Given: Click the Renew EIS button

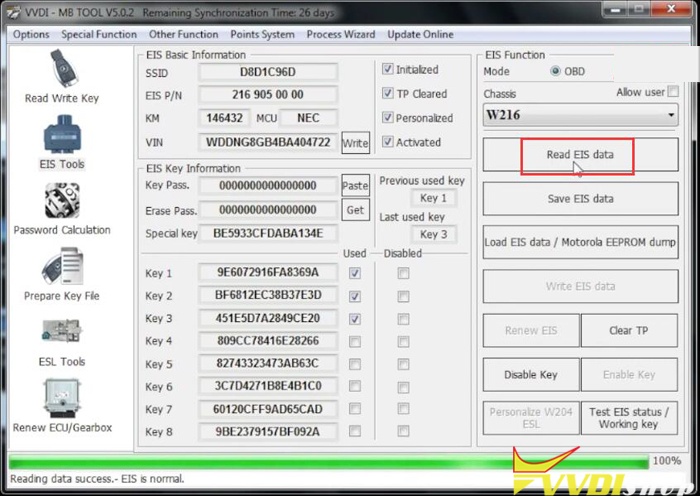Looking at the screenshot, I should 531,330.
